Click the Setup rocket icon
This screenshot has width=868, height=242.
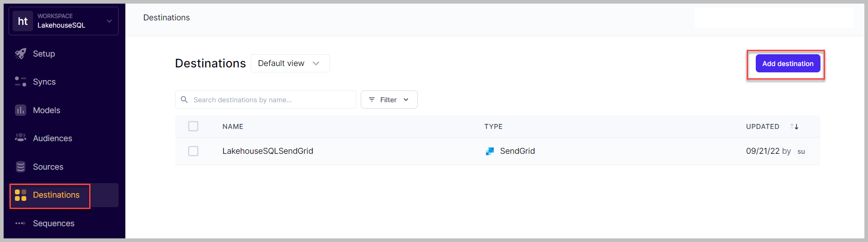pyautogui.click(x=20, y=54)
